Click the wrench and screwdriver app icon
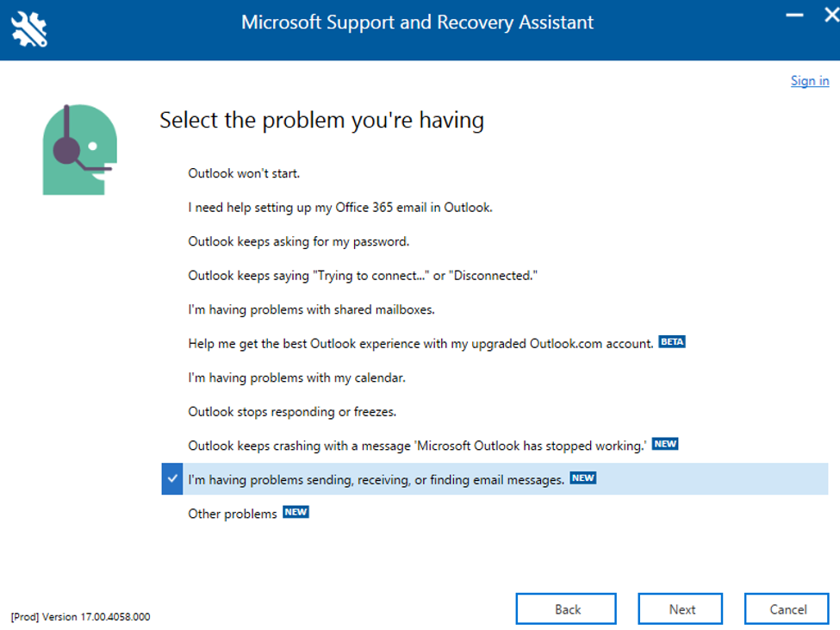Image resolution: width=840 pixels, height=630 pixels. tap(29, 29)
